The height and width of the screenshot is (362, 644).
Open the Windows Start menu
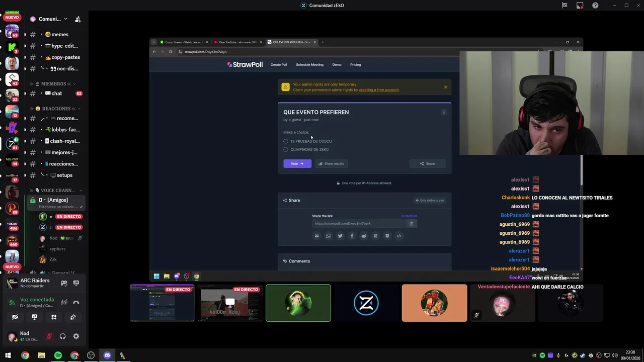8,355
